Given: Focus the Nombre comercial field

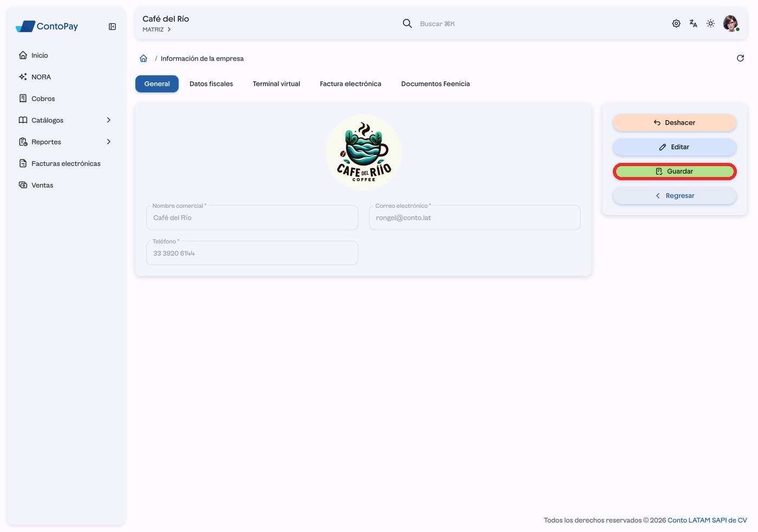Looking at the screenshot, I should click(252, 218).
